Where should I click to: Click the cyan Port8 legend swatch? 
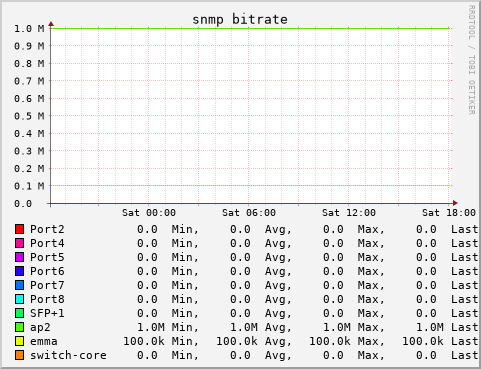tap(19, 299)
